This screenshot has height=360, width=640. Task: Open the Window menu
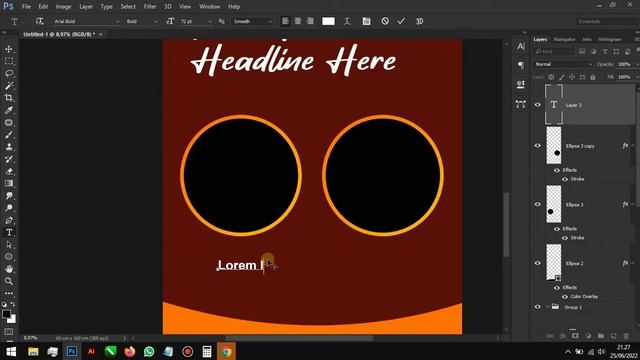click(209, 7)
